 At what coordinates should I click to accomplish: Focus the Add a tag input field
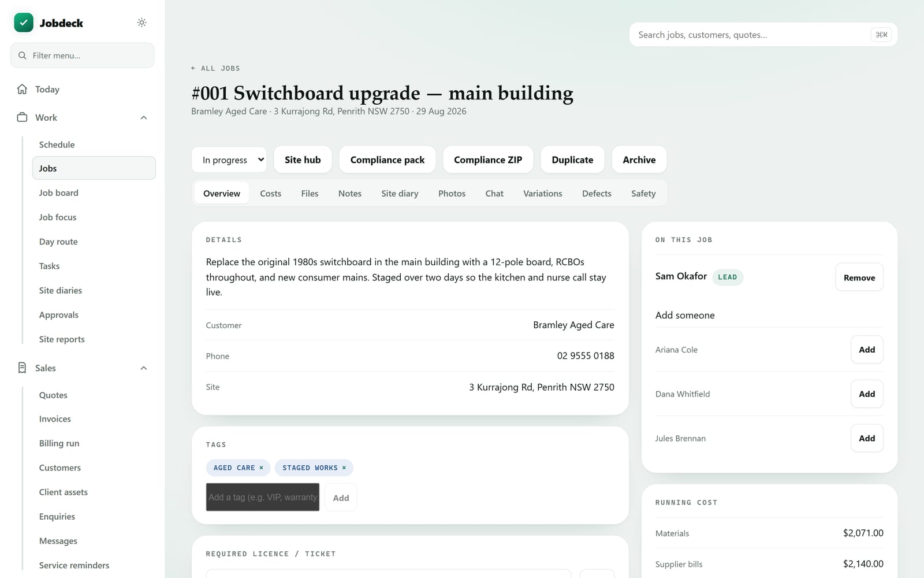pyautogui.click(x=263, y=497)
